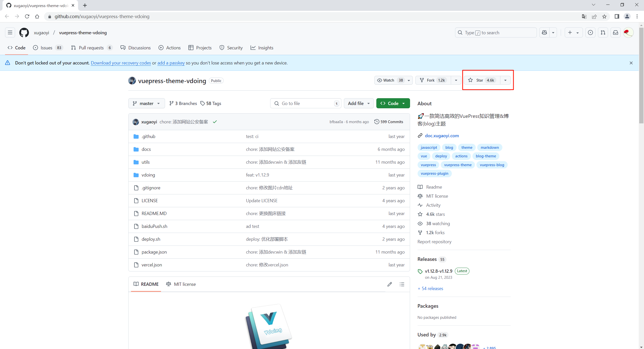This screenshot has width=644, height=349.
Task: Open the Copilot chat icon
Action: click(x=544, y=32)
